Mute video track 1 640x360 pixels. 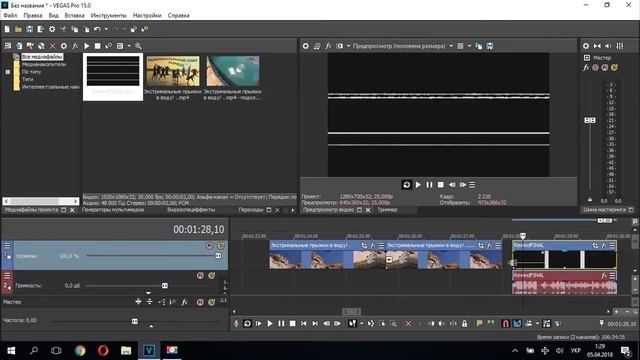[x=209, y=246]
